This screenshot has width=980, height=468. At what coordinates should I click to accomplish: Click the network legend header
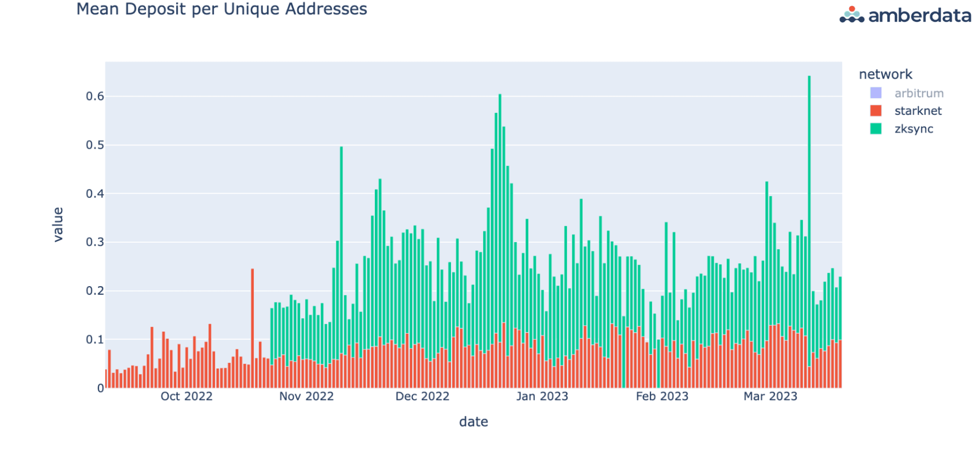click(x=886, y=74)
